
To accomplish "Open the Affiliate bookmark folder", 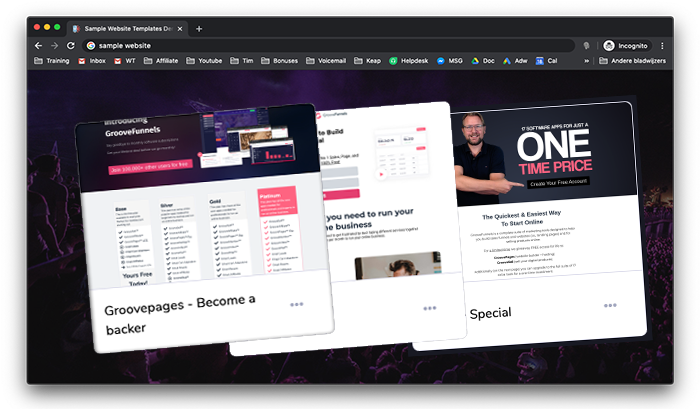I will point(161,61).
